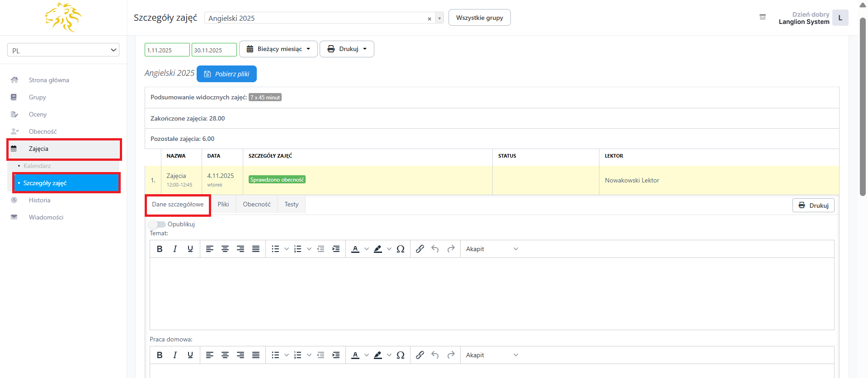This screenshot has height=378, width=868.
Task: Open special characters (Omega) in Temat editor
Action: [401, 249]
